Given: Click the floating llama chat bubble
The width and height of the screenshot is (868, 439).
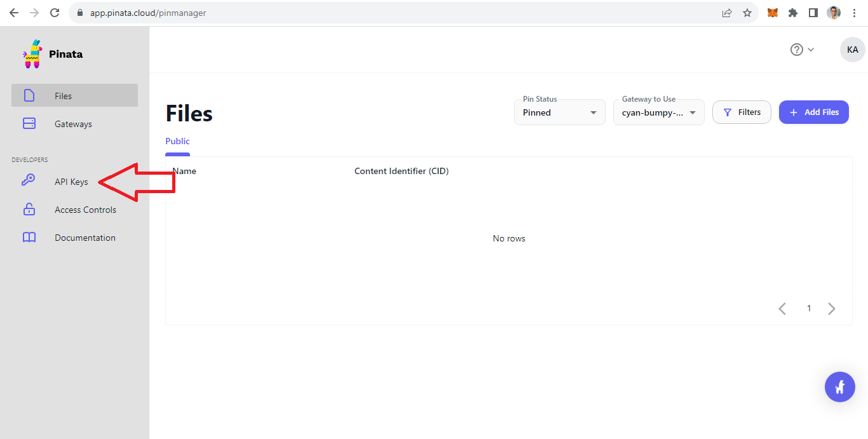Looking at the screenshot, I should pyautogui.click(x=839, y=386).
